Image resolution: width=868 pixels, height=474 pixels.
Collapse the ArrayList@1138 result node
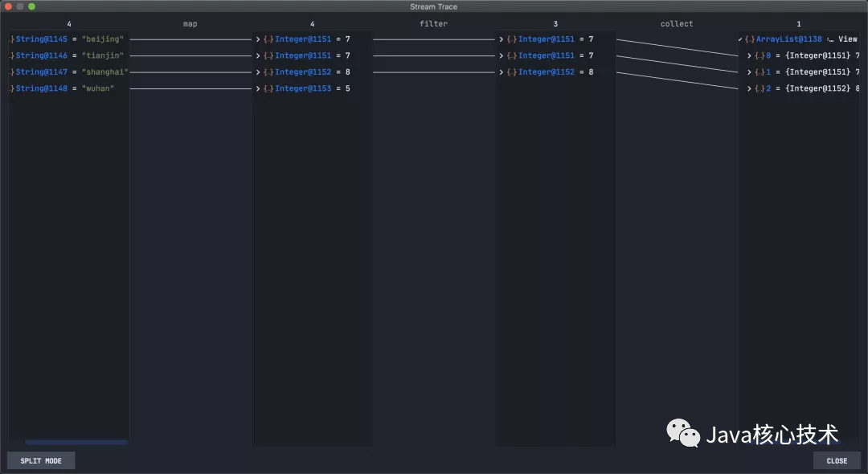740,39
